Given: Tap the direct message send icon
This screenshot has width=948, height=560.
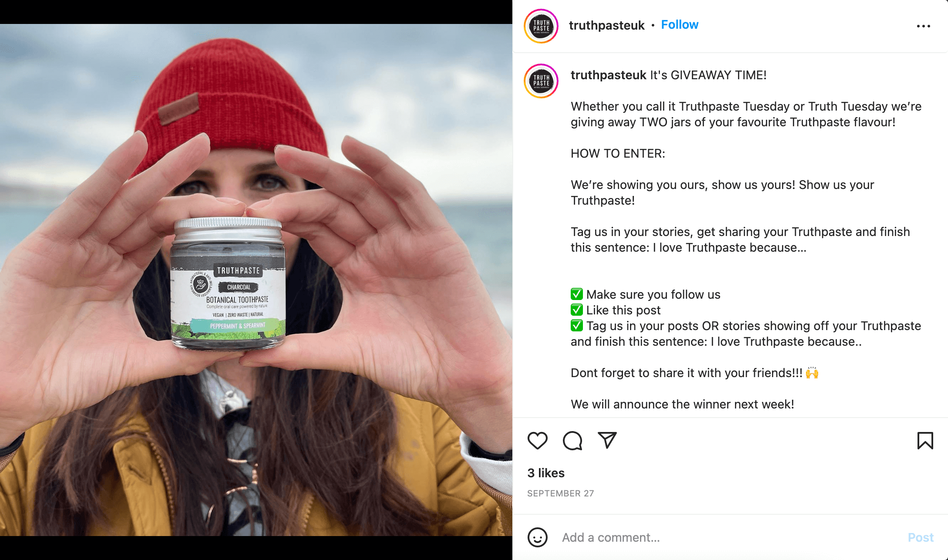Looking at the screenshot, I should pyautogui.click(x=607, y=440).
